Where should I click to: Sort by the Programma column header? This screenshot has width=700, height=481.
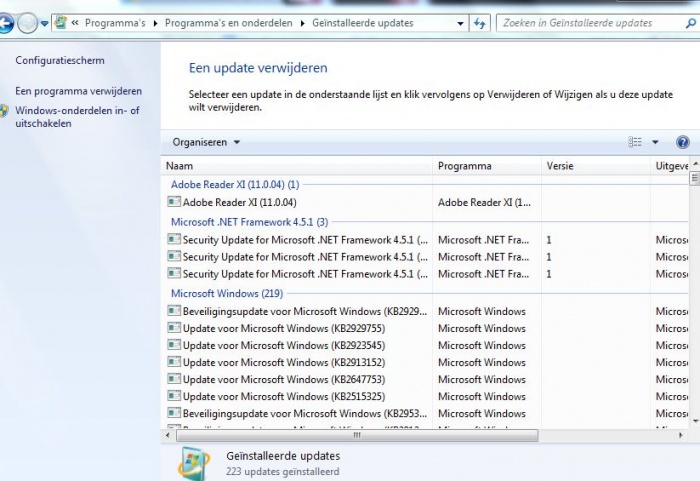pos(487,166)
